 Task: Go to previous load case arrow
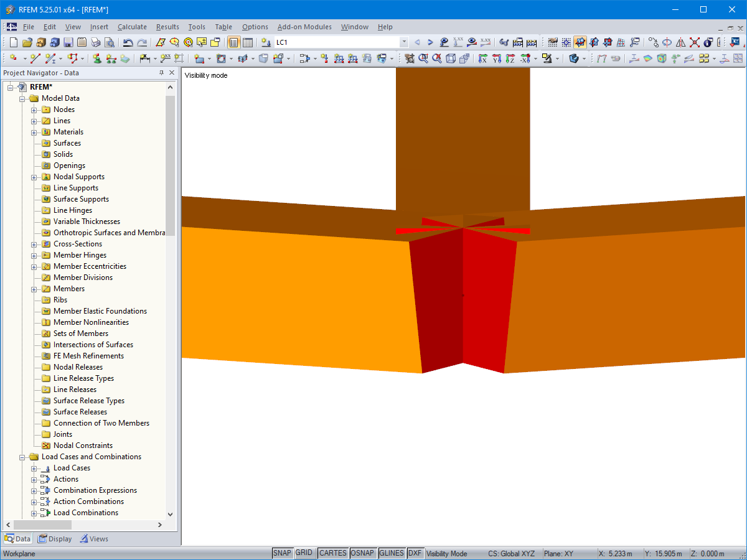(417, 42)
